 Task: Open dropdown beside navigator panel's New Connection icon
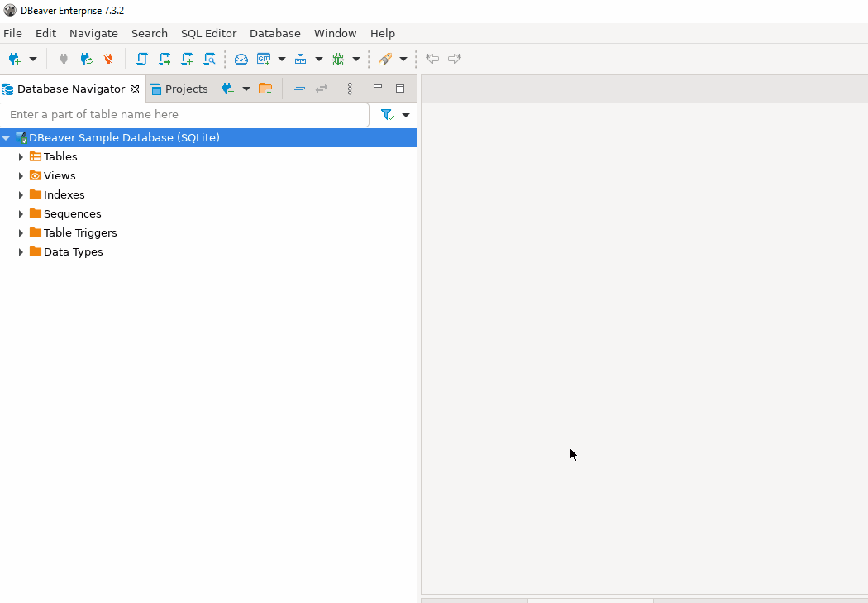point(246,89)
